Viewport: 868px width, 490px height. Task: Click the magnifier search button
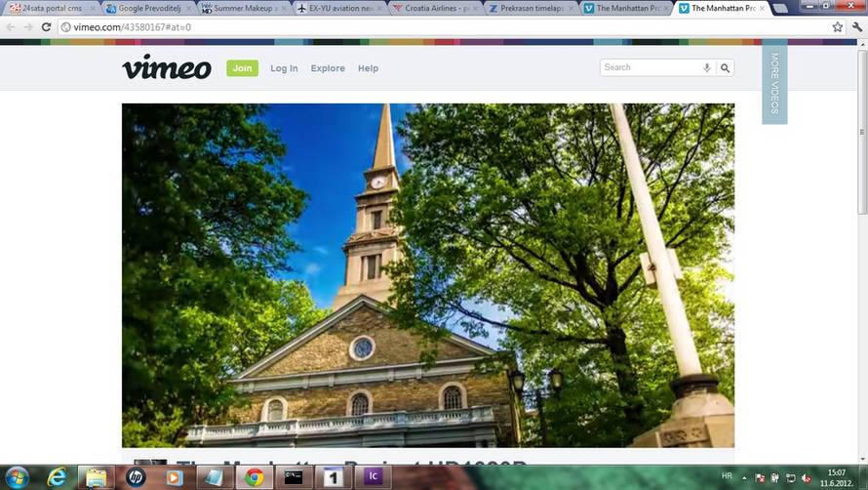[x=725, y=67]
